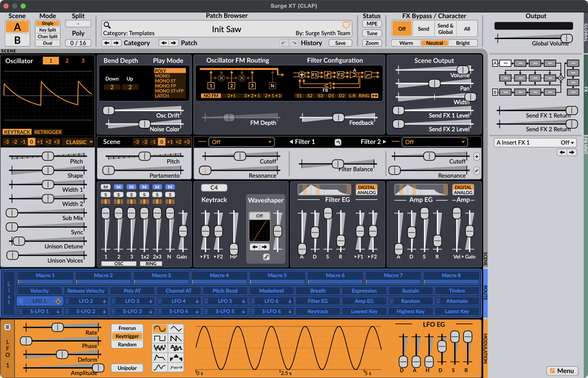Select Scene B
Viewport: 588px width, 378px height.
(x=18, y=40)
